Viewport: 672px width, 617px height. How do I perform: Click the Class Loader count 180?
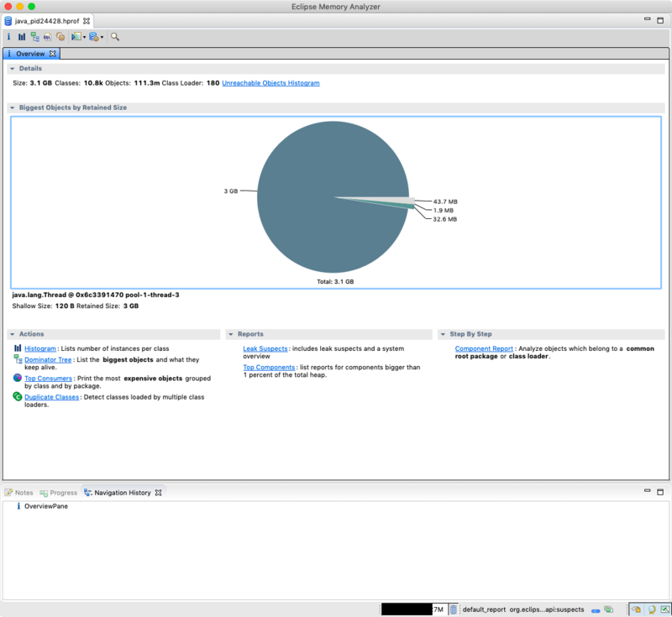(x=213, y=83)
